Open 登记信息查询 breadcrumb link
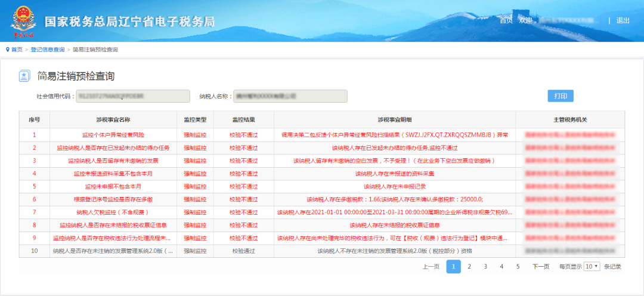The width and height of the screenshot is (644, 296). pos(48,50)
